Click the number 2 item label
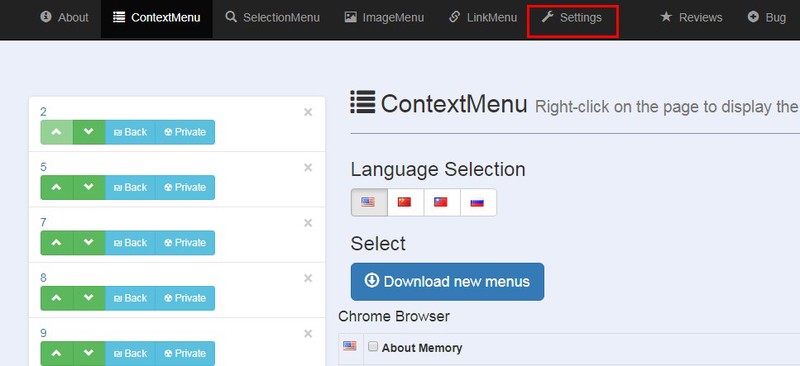Image resolution: width=800 pixels, height=366 pixels. (43, 112)
